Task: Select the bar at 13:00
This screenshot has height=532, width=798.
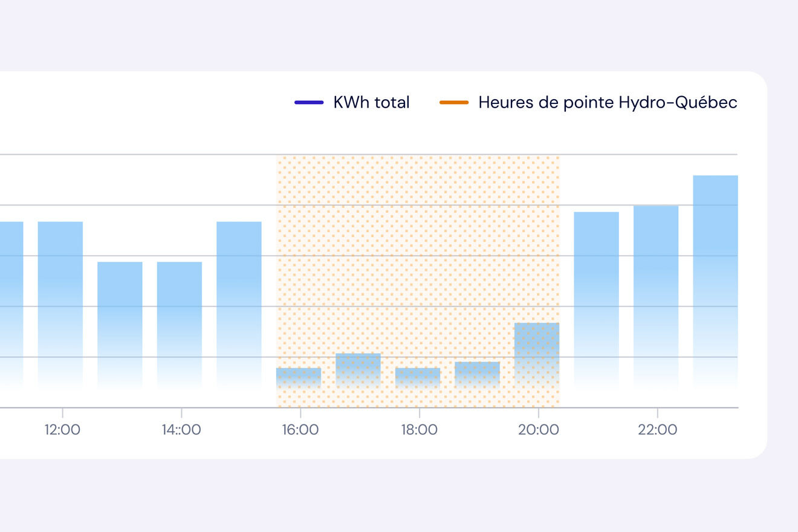Action: click(x=120, y=325)
